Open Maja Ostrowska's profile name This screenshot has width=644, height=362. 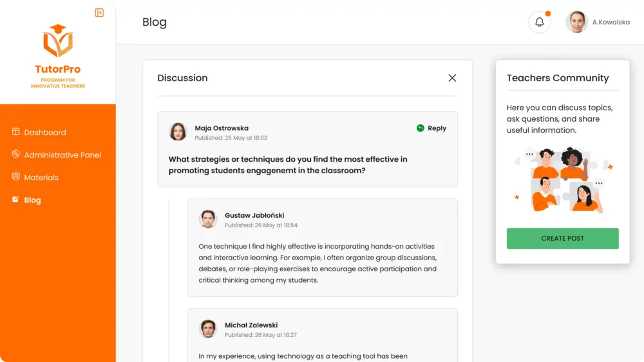[x=222, y=128]
